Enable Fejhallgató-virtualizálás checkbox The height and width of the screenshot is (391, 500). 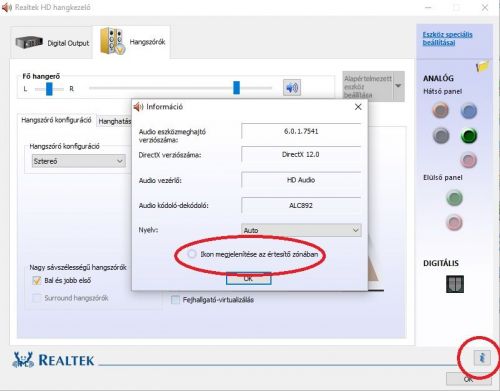pyautogui.click(x=175, y=300)
